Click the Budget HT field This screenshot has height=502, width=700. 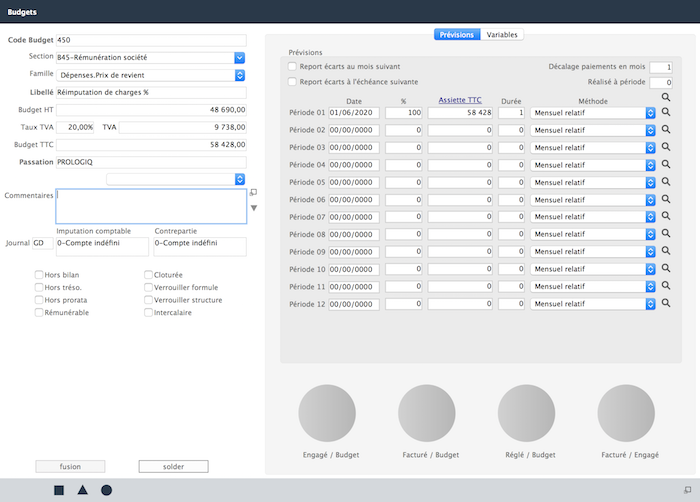click(x=151, y=110)
